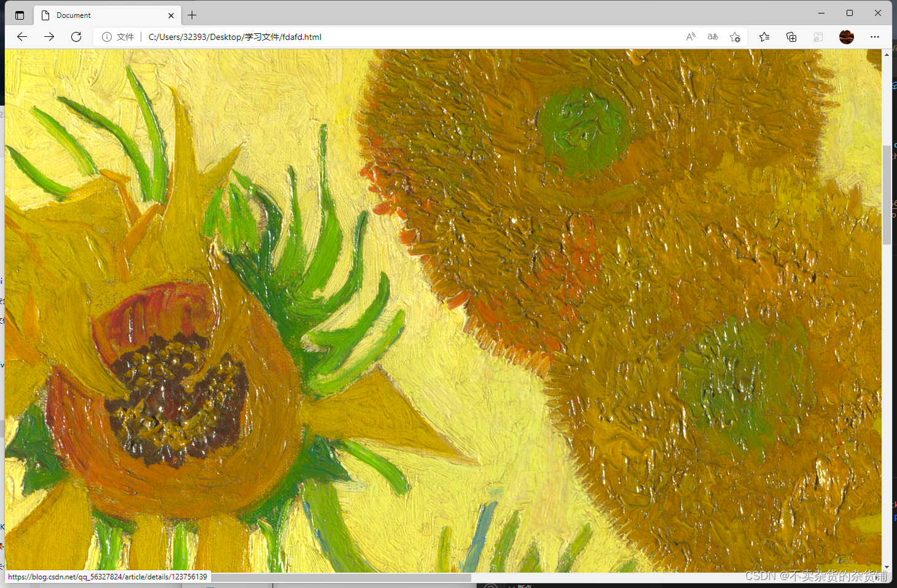View site information icon in address bar
The width and height of the screenshot is (897, 588).
pyautogui.click(x=107, y=37)
